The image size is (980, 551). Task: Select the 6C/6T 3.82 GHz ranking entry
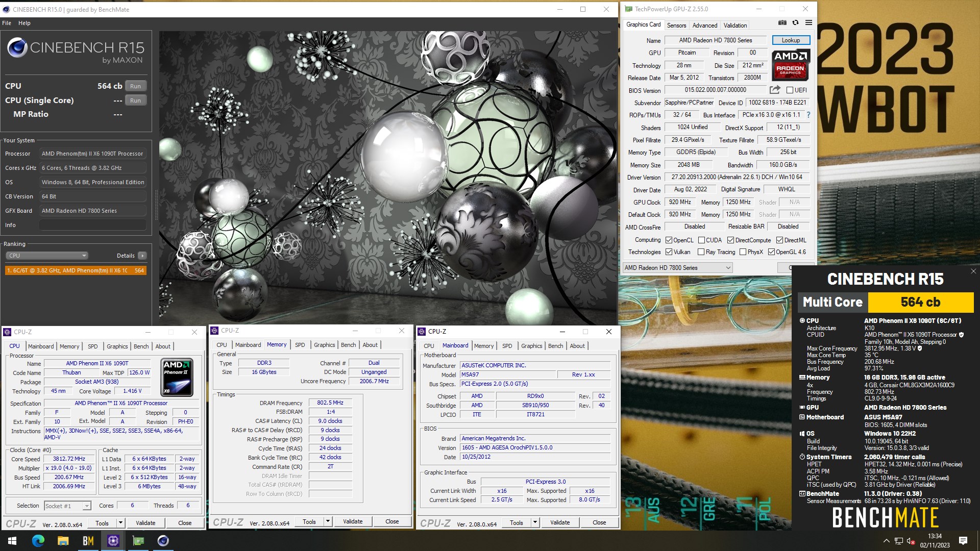[76, 270]
